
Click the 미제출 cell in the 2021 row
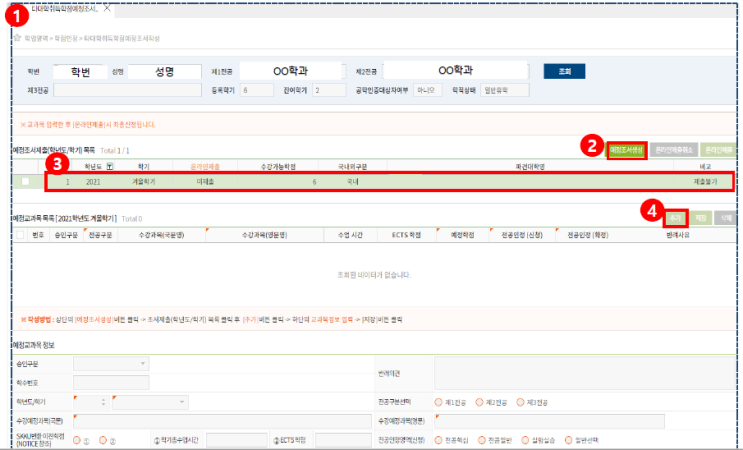205,181
